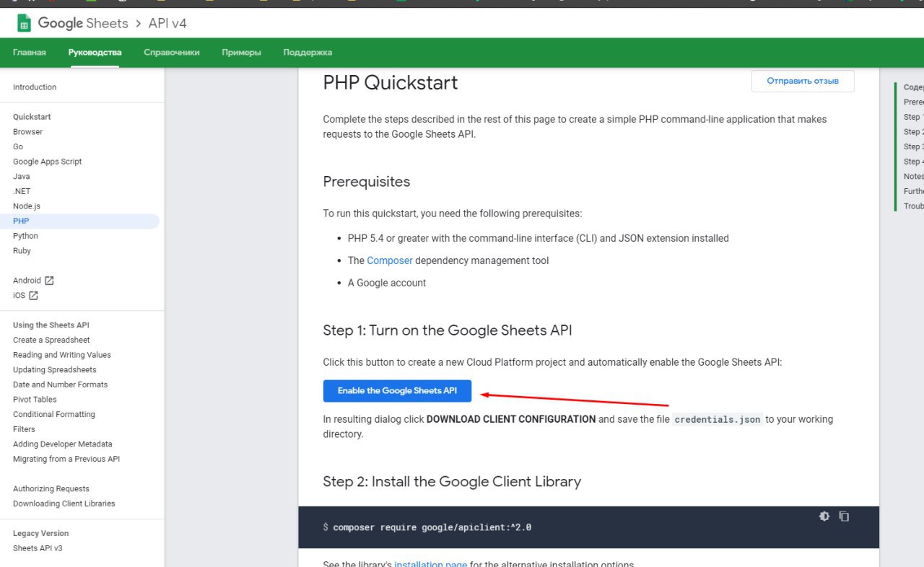Click the Google Sheets logo icon

[24, 24]
